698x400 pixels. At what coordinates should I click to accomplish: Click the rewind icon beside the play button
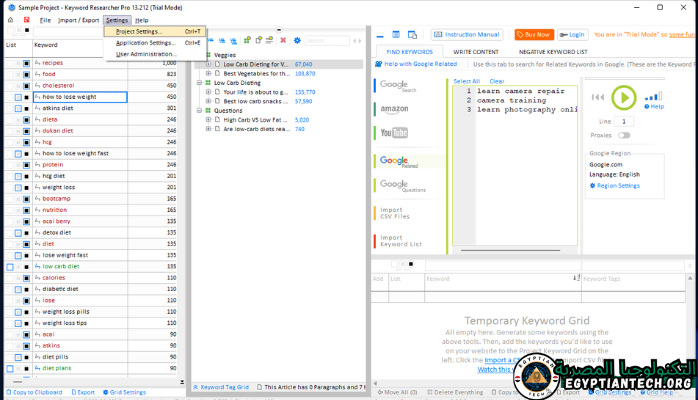tap(596, 98)
